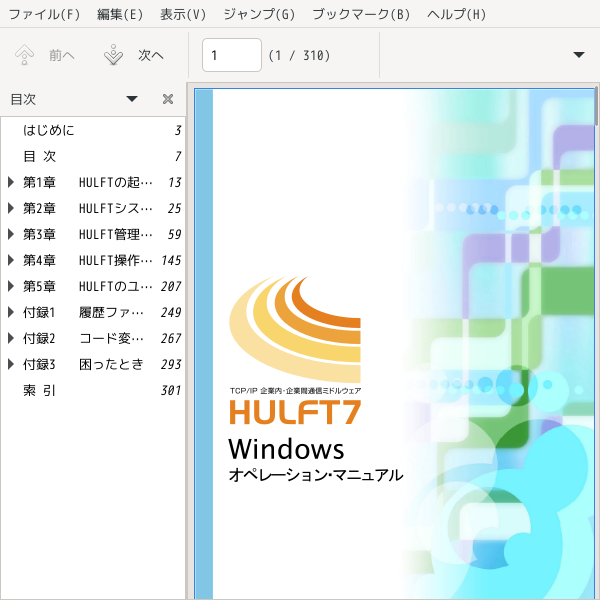Select the はじめに outline entry

click(x=49, y=130)
